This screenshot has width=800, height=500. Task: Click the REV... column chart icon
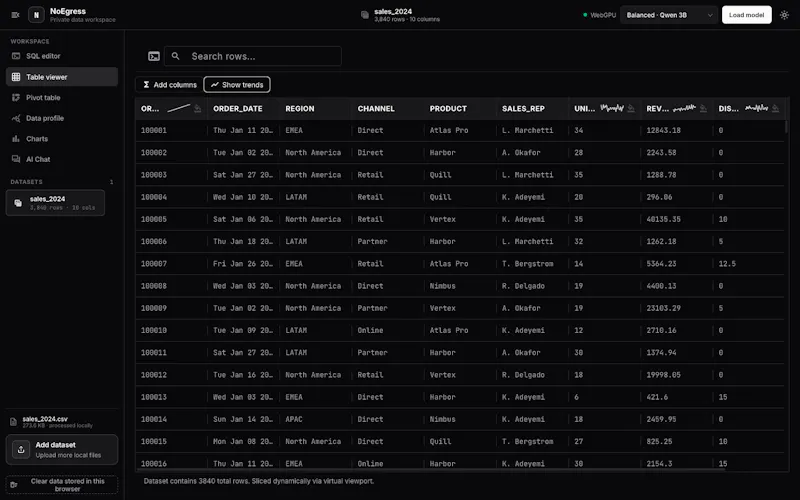click(703, 109)
